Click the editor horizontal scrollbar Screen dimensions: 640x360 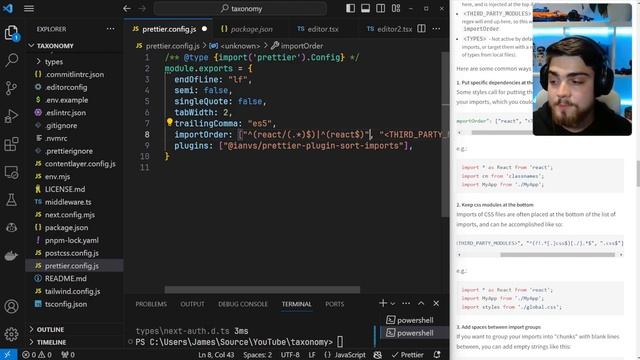click(x=262, y=289)
